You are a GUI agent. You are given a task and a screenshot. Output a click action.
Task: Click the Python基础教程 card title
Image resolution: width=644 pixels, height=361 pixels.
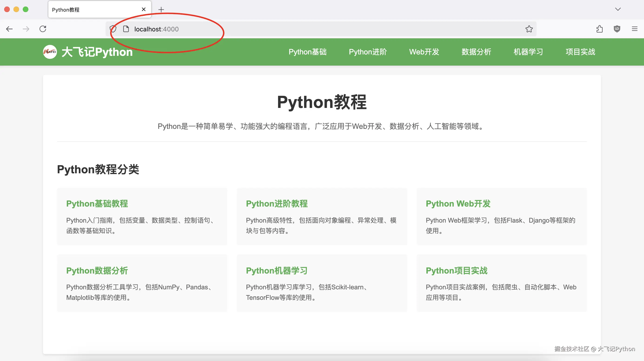(x=97, y=203)
